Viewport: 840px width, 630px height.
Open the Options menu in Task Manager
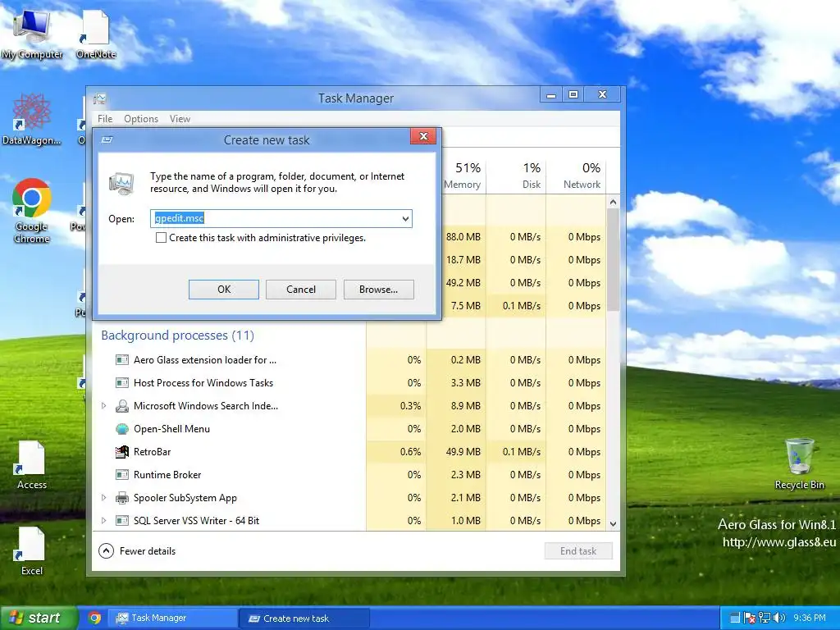click(141, 119)
